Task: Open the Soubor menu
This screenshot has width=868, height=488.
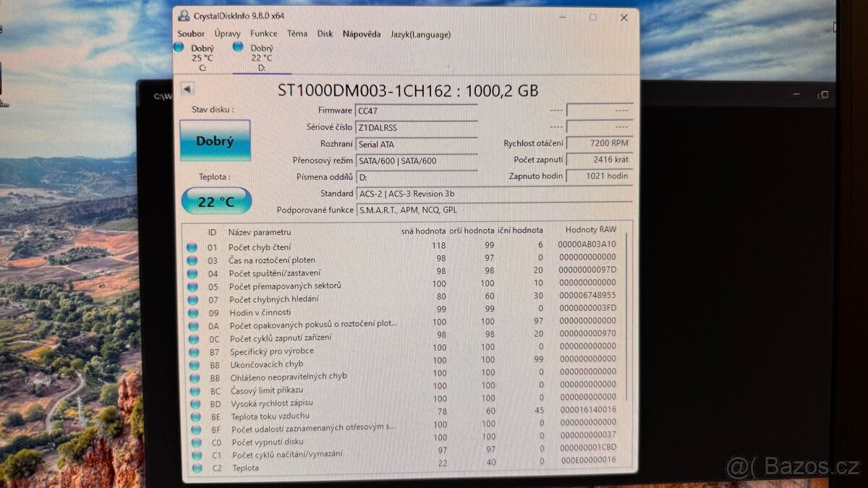Action: point(191,33)
